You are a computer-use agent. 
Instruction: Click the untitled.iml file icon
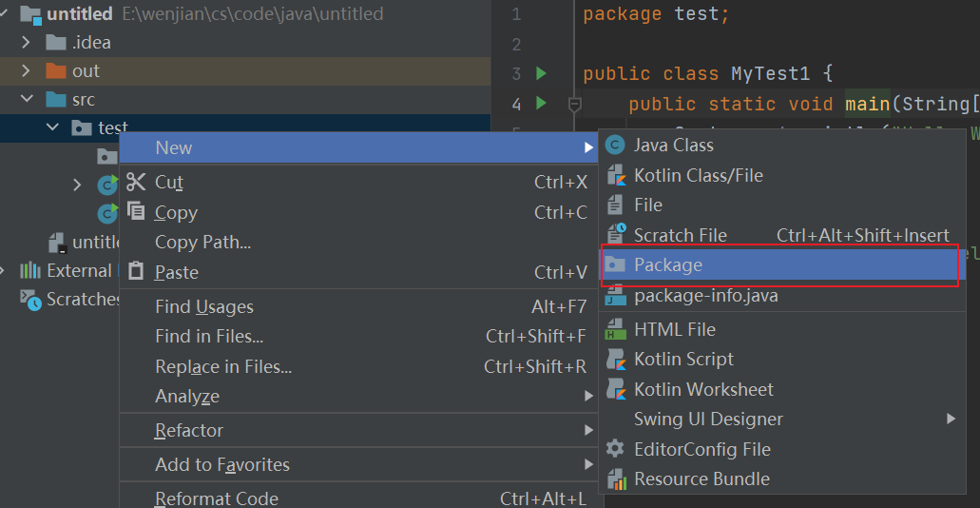tap(57, 243)
